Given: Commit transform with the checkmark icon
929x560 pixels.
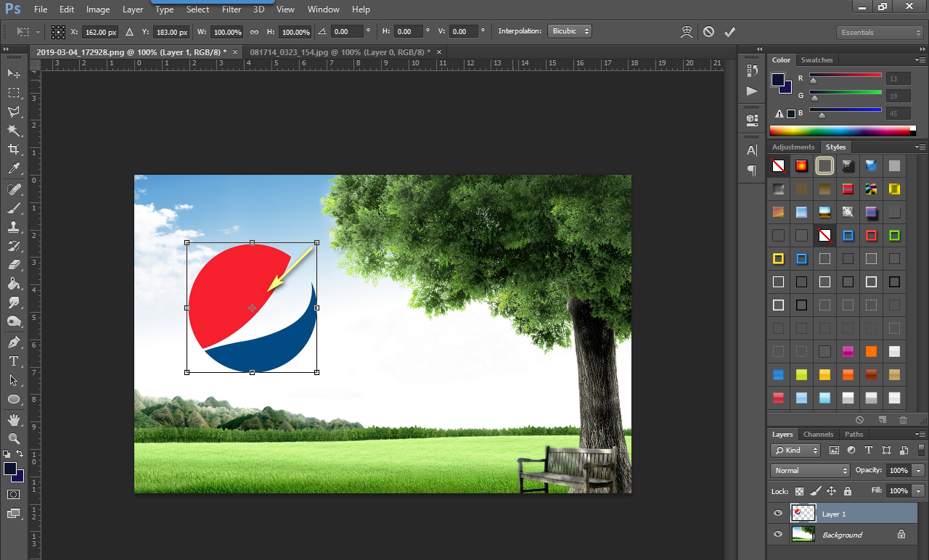Looking at the screenshot, I should click(730, 32).
